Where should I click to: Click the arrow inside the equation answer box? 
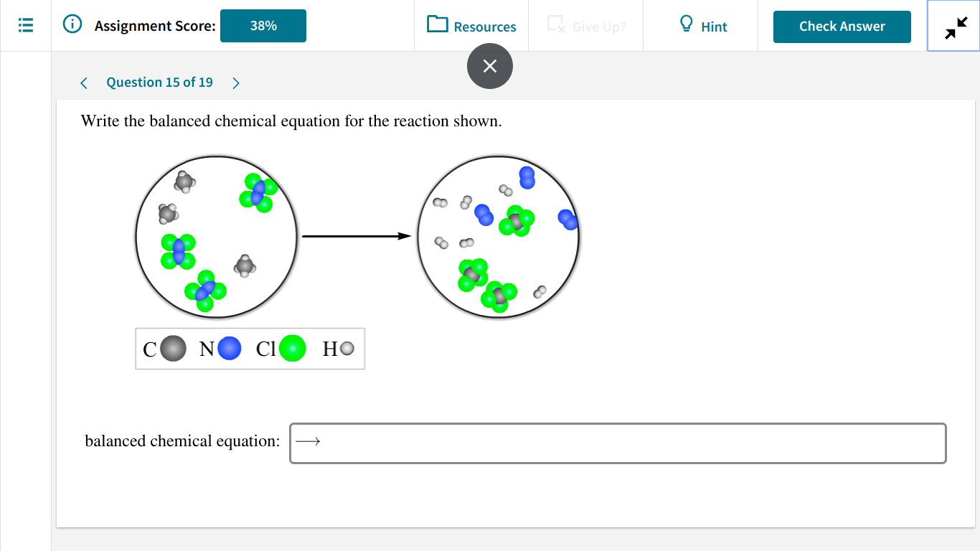tap(308, 442)
